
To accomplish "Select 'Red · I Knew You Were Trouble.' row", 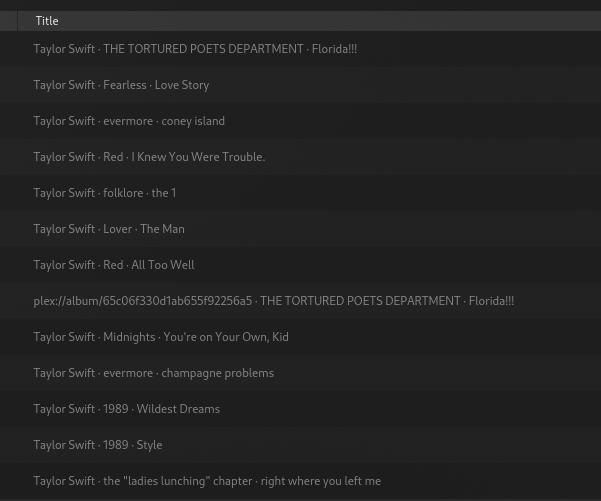I will (300, 157).
